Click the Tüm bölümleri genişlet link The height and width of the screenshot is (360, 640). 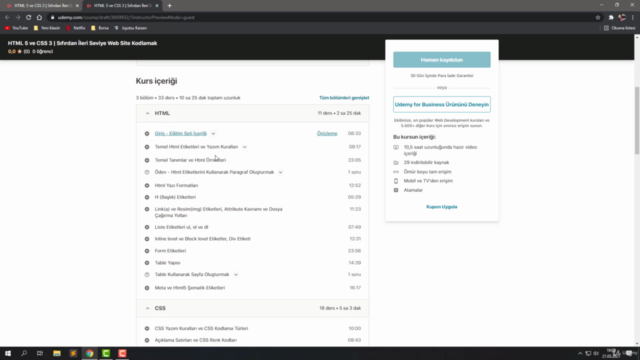[344, 98]
